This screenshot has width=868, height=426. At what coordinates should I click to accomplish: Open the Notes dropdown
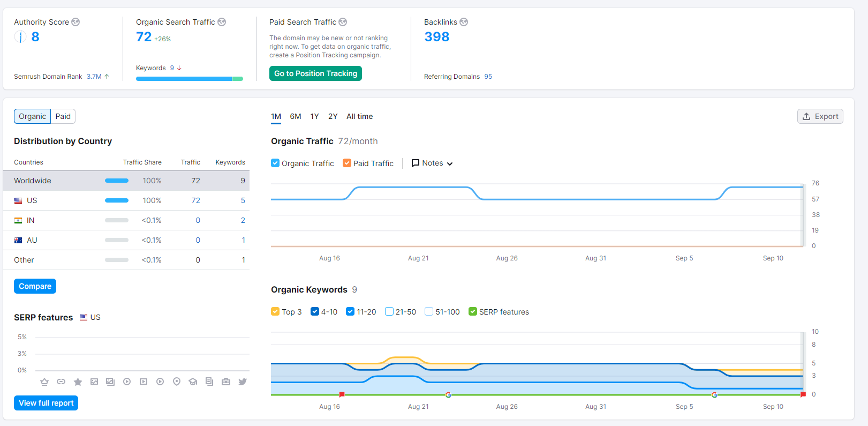pos(432,163)
